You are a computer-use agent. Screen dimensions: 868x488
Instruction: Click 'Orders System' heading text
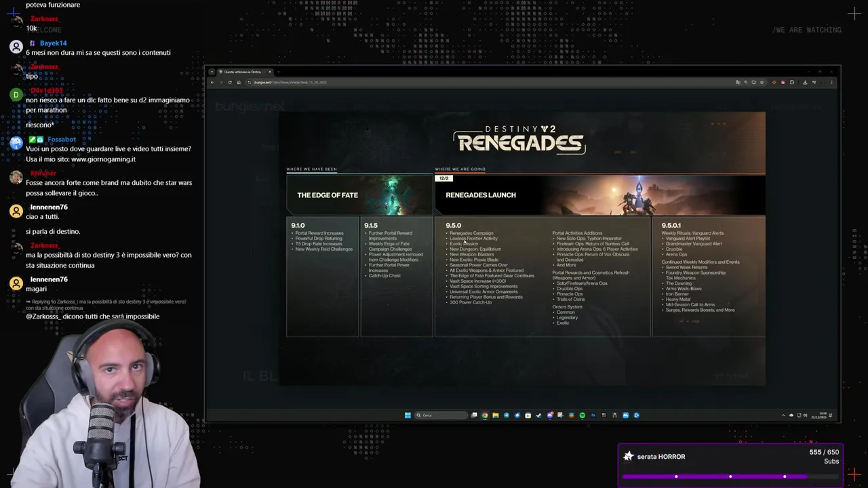tap(567, 307)
